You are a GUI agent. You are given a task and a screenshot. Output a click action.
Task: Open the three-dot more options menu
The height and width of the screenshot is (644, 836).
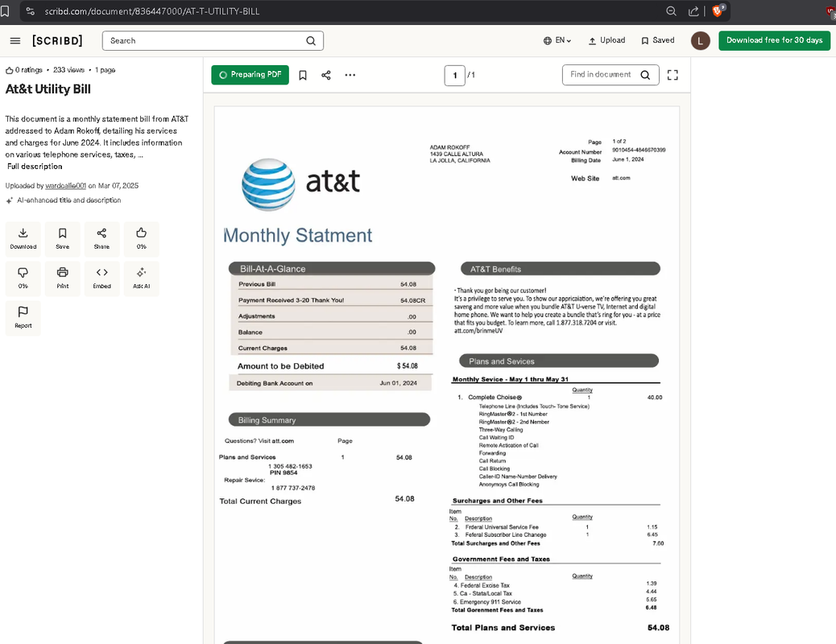pos(350,75)
